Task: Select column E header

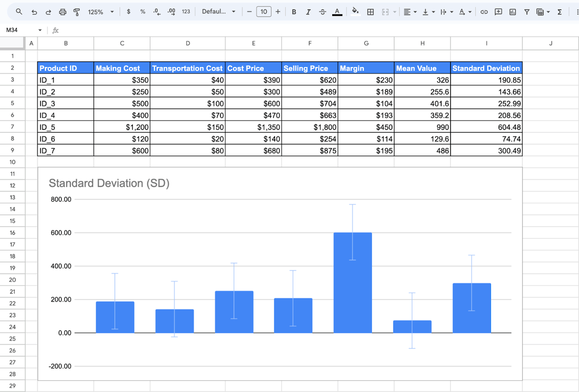Action: (x=253, y=43)
